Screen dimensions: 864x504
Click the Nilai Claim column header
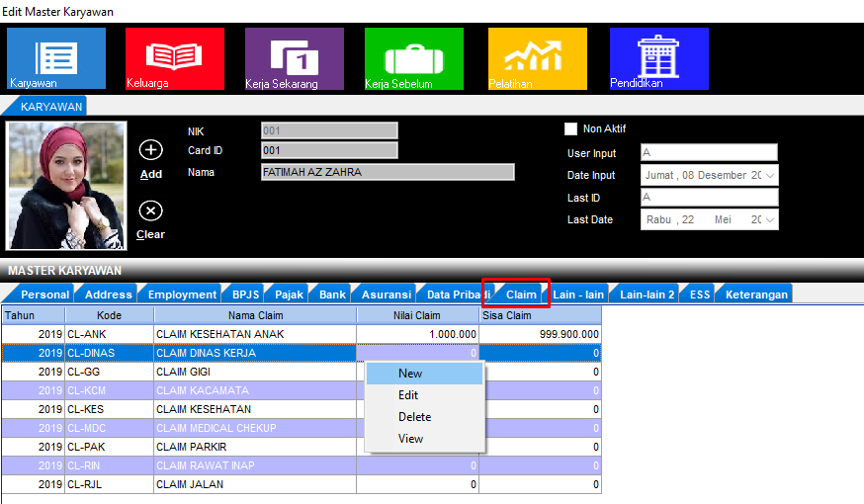coord(417,314)
